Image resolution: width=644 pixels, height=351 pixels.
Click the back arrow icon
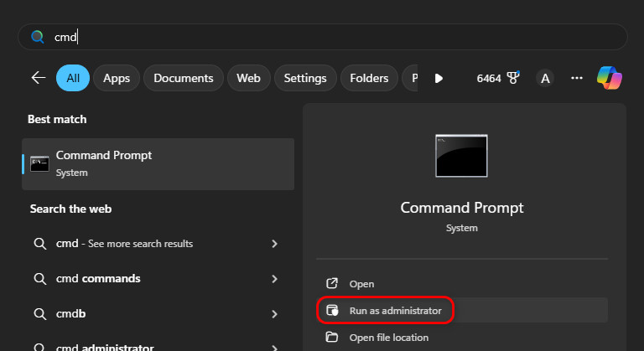point(38,78)
